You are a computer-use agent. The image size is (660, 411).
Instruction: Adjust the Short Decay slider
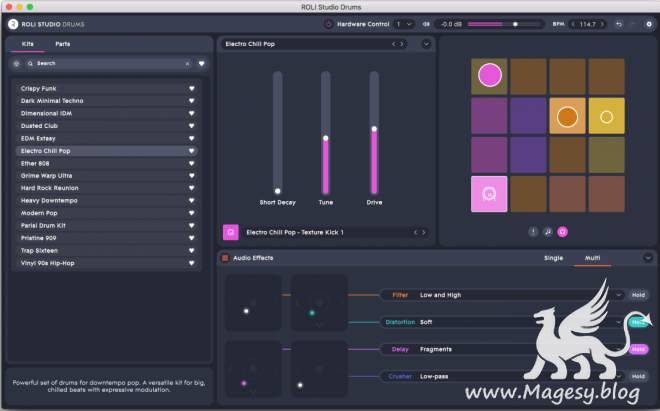pos(277,132)
